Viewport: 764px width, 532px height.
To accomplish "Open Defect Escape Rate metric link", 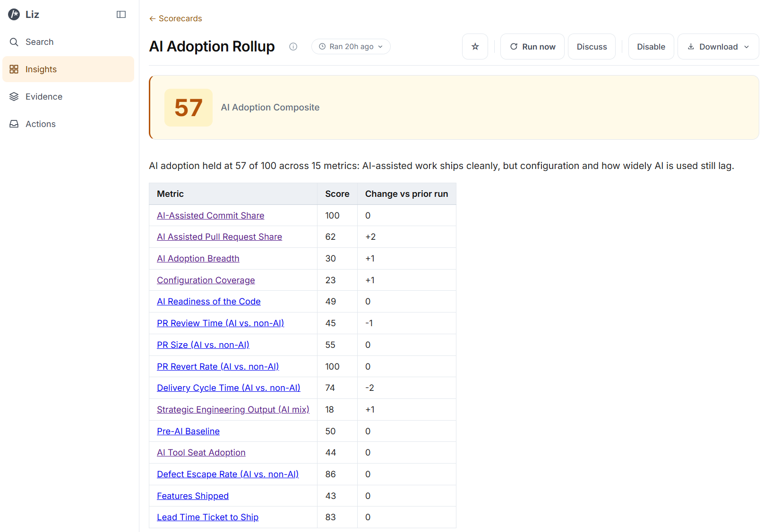I will click(228, 474).
